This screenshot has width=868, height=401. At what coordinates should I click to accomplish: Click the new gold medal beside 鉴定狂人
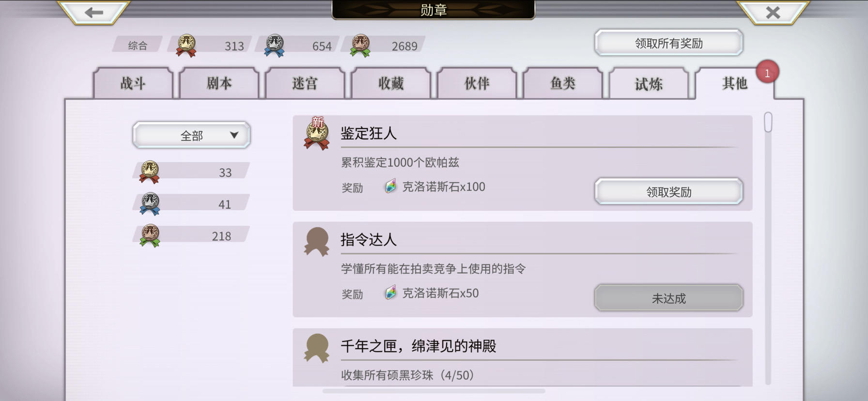click(317, 134)
